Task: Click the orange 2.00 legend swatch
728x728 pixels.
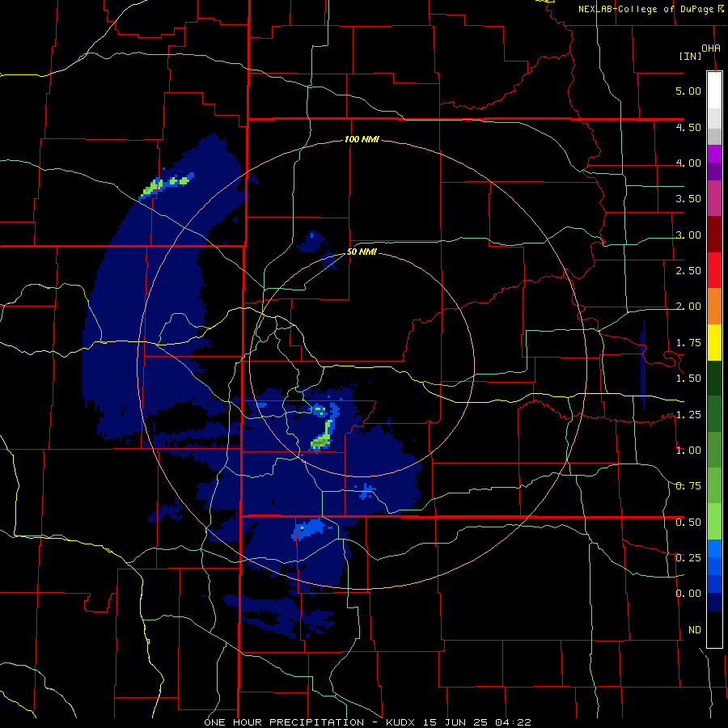Action: point(714,306)
